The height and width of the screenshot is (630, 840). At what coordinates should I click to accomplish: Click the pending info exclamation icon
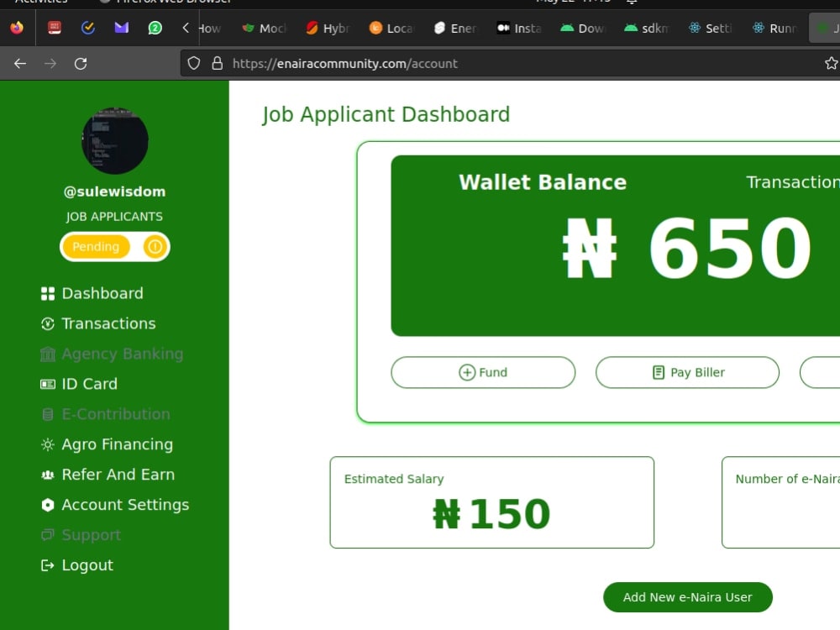coord(155,247)
